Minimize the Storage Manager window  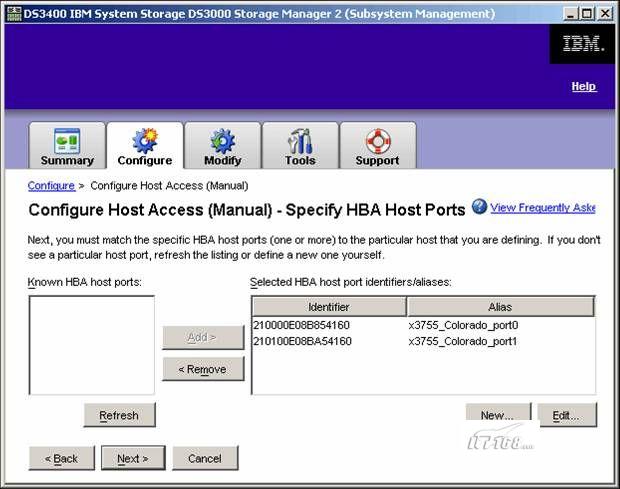(571, 14)
